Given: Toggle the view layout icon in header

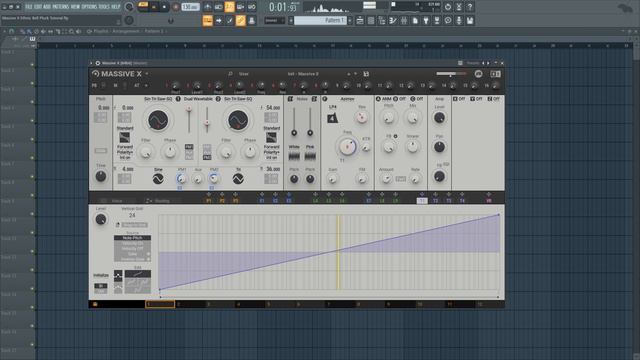Looking at the screenshot, I should click(x=495, y=74).
